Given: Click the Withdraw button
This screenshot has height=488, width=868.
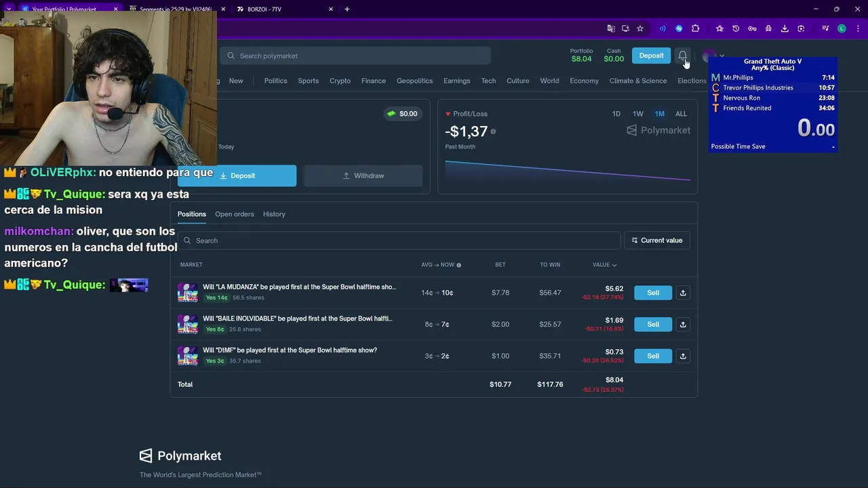Looking at the screenshot, I should tap(363, 176).
